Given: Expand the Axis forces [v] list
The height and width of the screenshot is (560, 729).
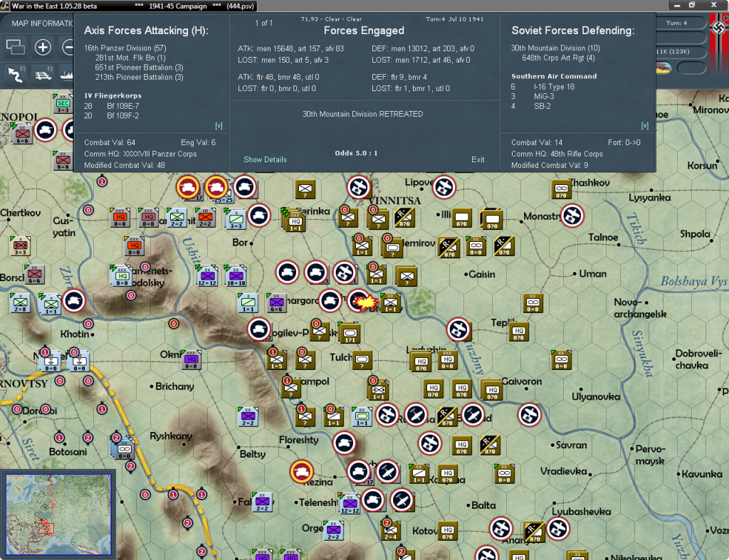Looking at the screenshot, I should [x=219, y=126].
